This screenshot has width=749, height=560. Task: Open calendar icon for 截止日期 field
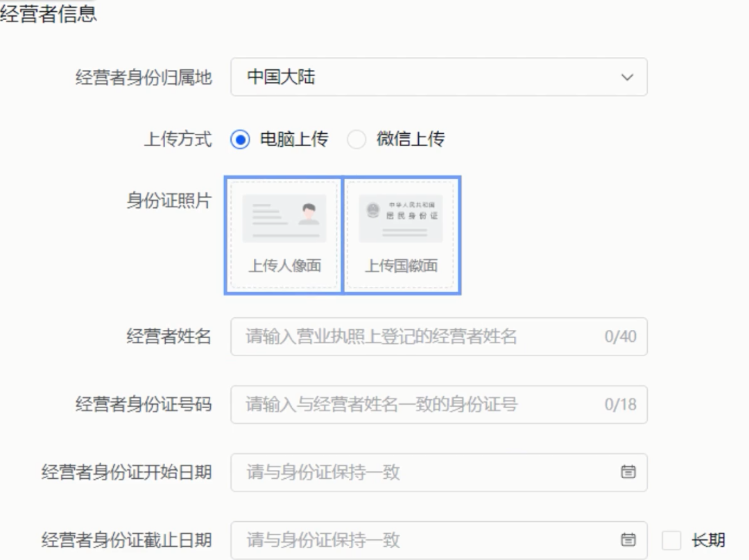(628, 540)
